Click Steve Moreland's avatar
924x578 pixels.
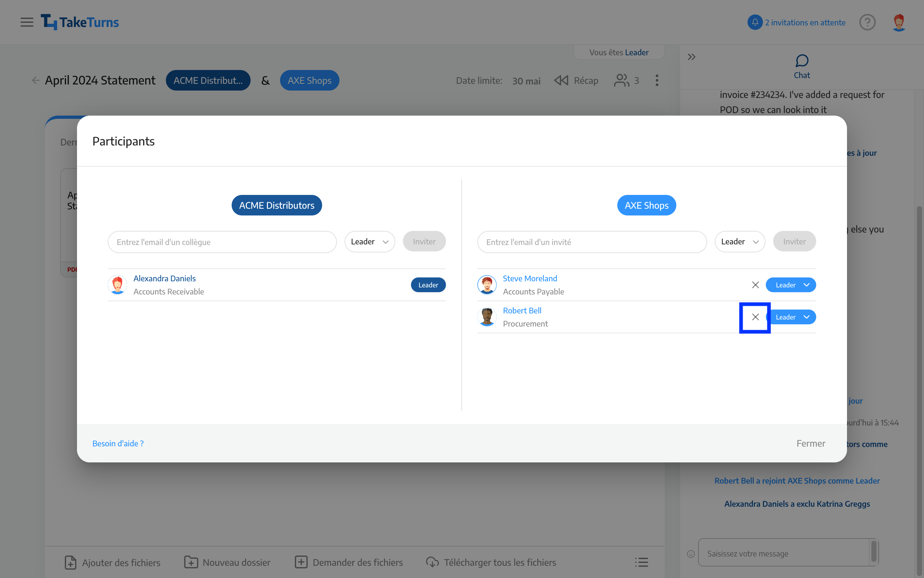click(x=487, y=285)
